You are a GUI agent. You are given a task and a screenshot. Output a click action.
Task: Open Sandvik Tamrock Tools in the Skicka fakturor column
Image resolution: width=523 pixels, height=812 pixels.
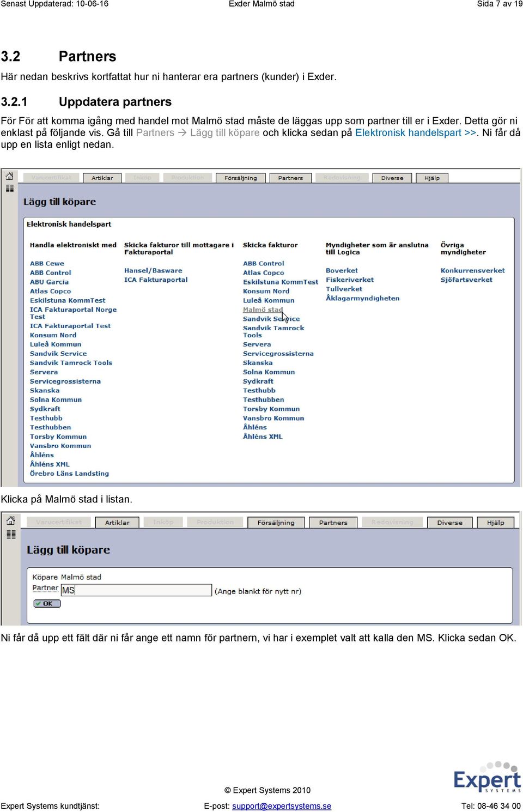273,331
